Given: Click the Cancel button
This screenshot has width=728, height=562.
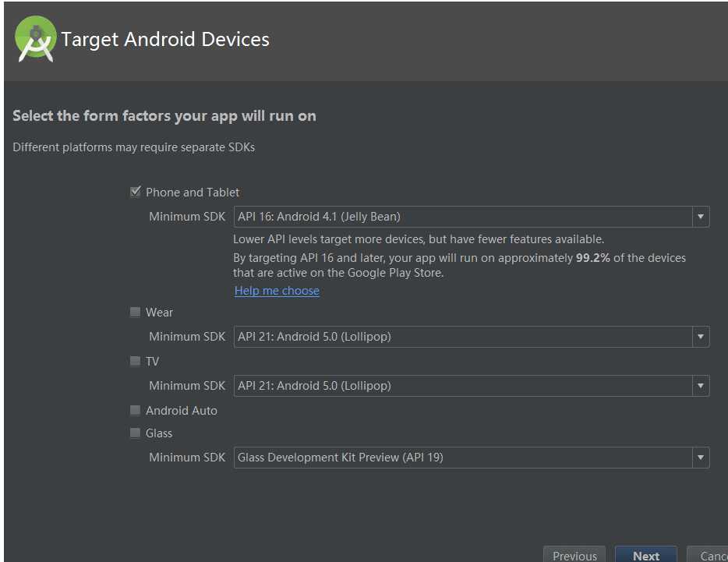Looking at the screenshot, I should tap(708, 555).
